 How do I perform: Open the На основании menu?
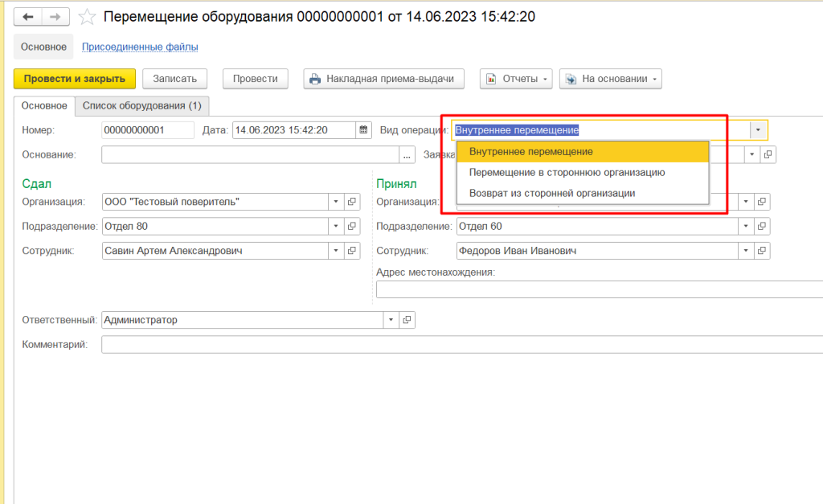pos(611,79)
